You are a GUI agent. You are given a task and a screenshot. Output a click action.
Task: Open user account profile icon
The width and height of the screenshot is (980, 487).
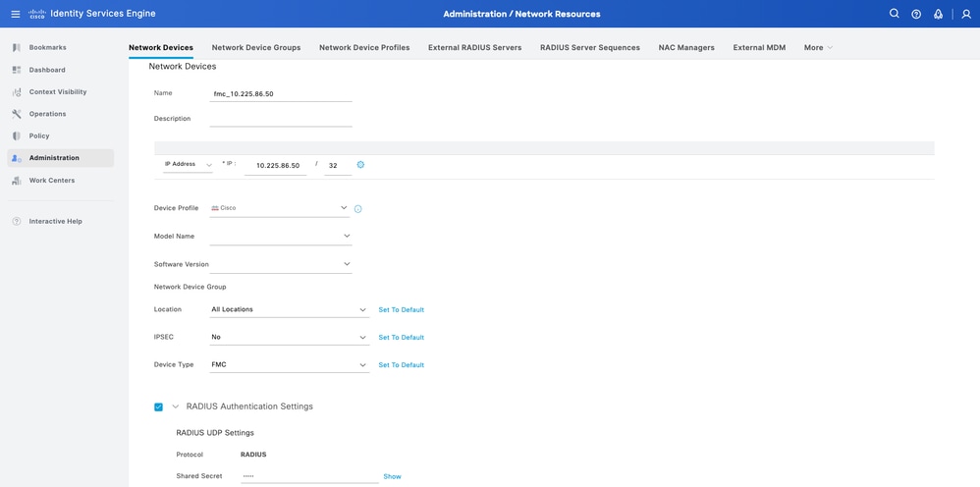[x=966, y=14]
